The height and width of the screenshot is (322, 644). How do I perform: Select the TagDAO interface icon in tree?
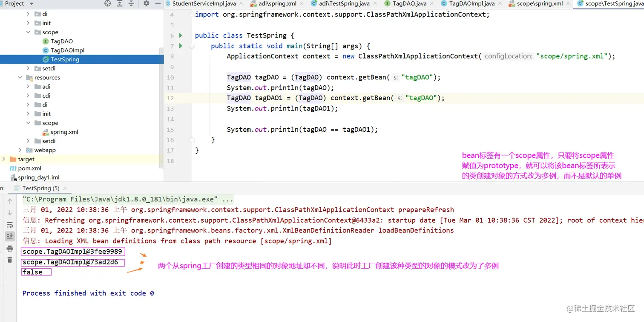click(x=46, y=41)
